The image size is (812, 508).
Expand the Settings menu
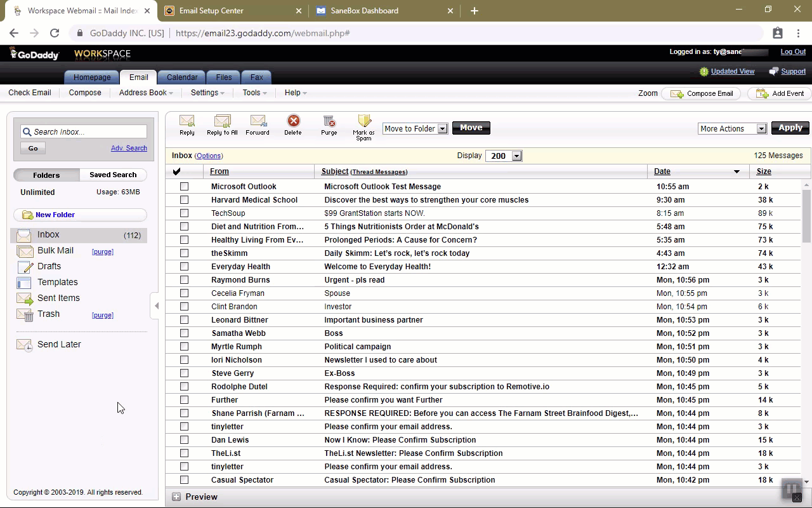coord(207,93)
